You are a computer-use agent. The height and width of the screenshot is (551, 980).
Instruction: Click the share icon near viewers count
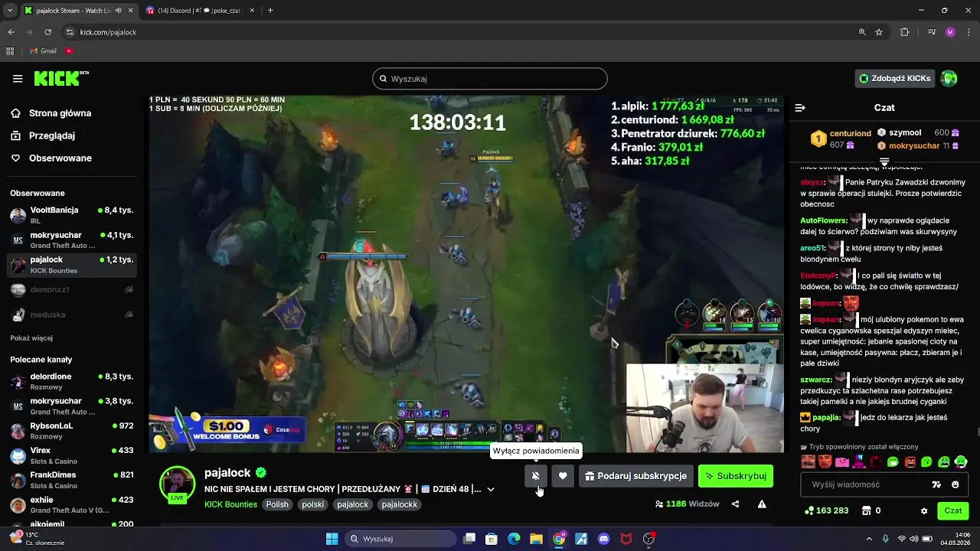click(x=736, y=504)
